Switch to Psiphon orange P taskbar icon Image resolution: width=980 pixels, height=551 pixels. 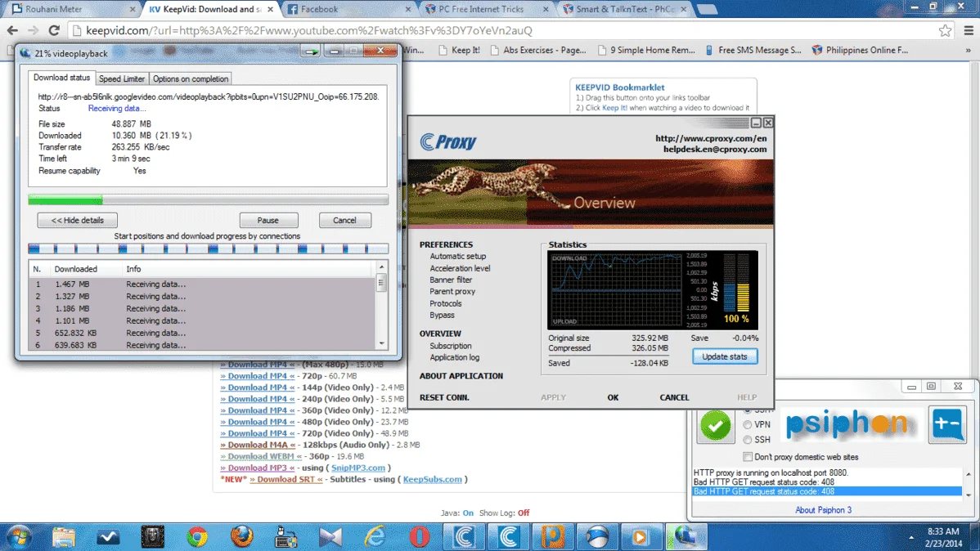click(x=552, y=536)
